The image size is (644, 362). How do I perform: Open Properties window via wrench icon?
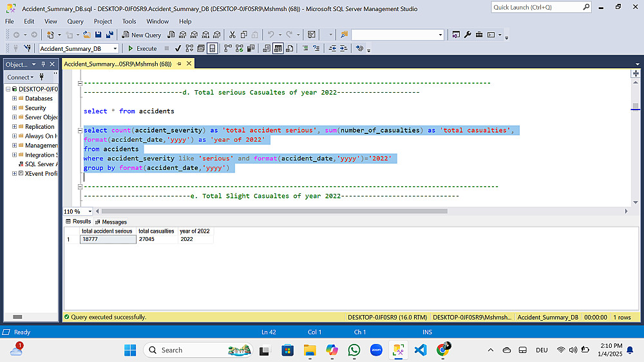pyautogui.click(x=468, y=35)
